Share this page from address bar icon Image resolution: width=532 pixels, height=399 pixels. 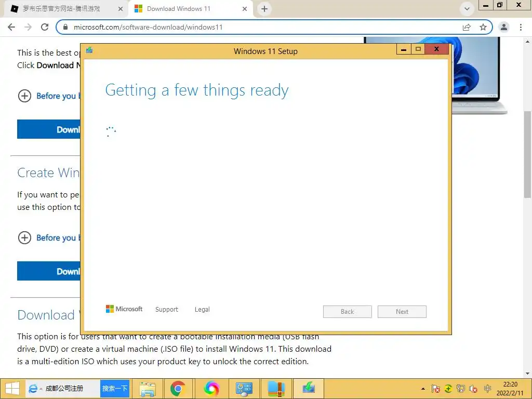point(467,27)
